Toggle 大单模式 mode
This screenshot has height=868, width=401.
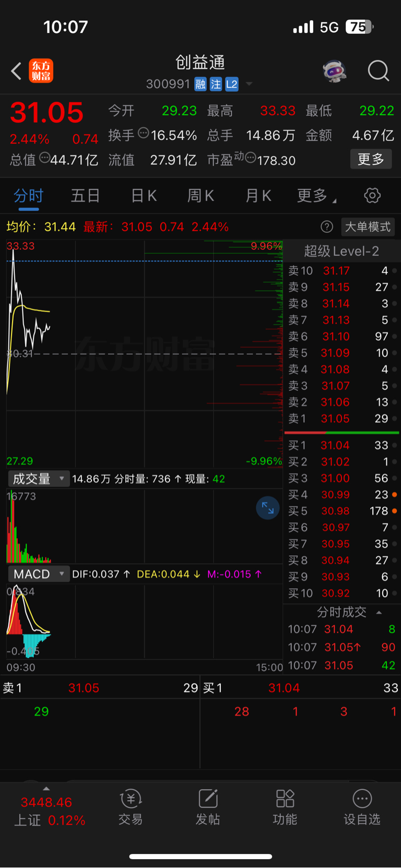click(x=368, y=227)
